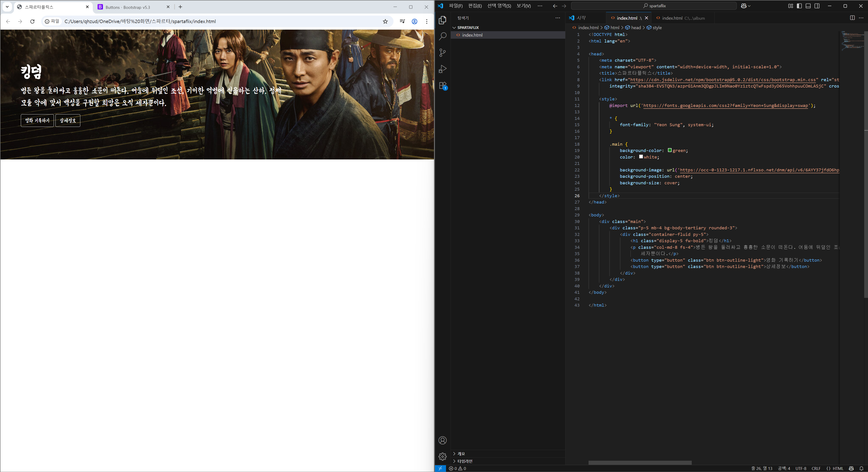Click the Copilot status icon in status bar

pyautogui.click(x=851, y=468)
